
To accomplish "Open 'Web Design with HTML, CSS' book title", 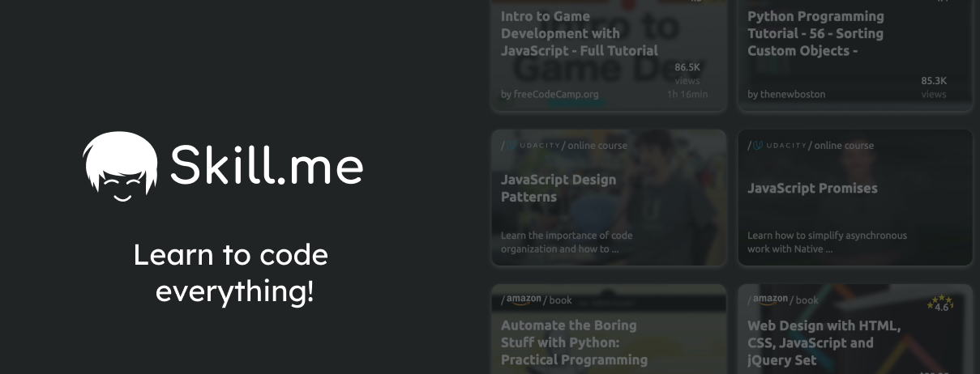I will 824,342.
